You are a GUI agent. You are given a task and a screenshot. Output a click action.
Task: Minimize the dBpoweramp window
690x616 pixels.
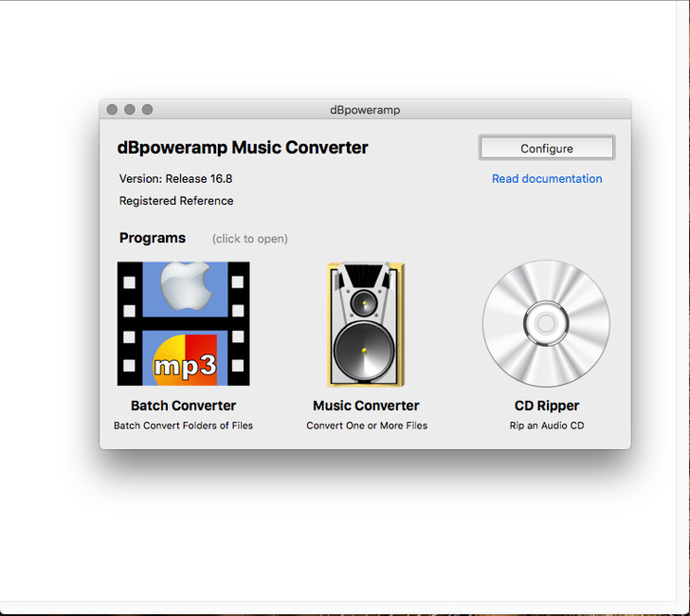tap(130, 110)
